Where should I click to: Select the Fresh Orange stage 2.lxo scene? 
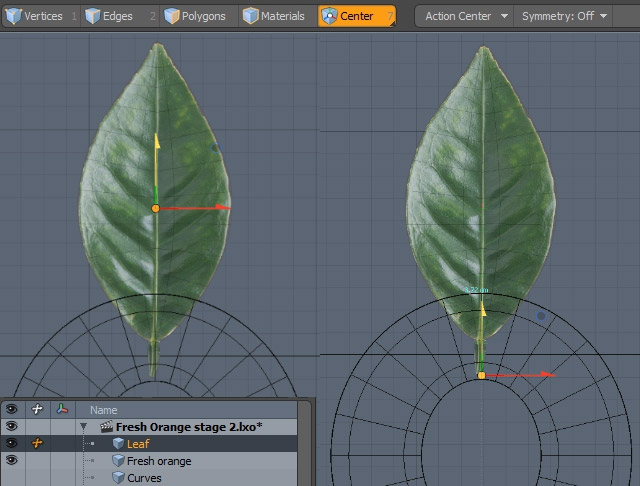189,427
